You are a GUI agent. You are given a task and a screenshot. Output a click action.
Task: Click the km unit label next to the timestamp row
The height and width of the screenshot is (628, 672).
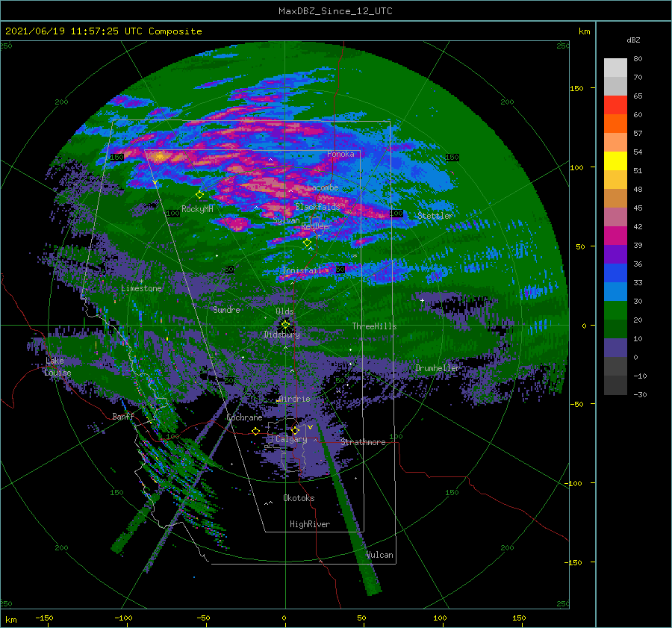(584, 31)
